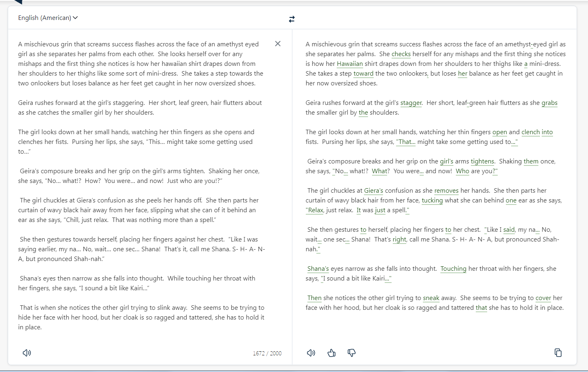This screenshot has width=588, height=372.
Task: Play audio of the original text
Action: [27, 353]
